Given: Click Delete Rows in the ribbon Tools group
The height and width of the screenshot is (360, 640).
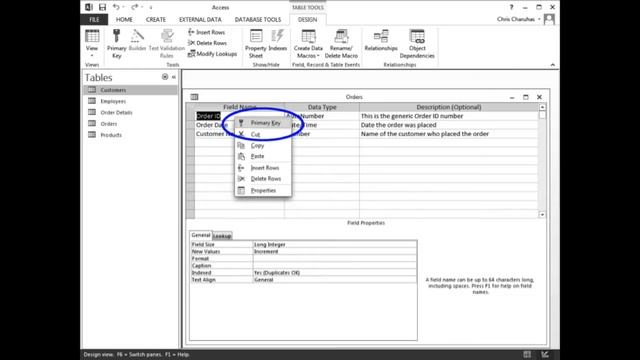Looking at the screenshot, I should click(207, 43).
